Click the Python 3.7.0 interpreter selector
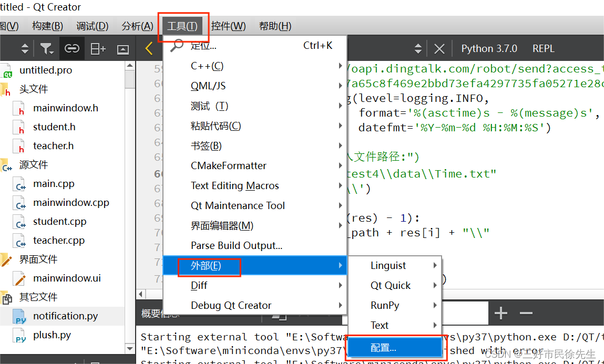The width and height of the screenshot is (604, 364). [x=489, y=49]
